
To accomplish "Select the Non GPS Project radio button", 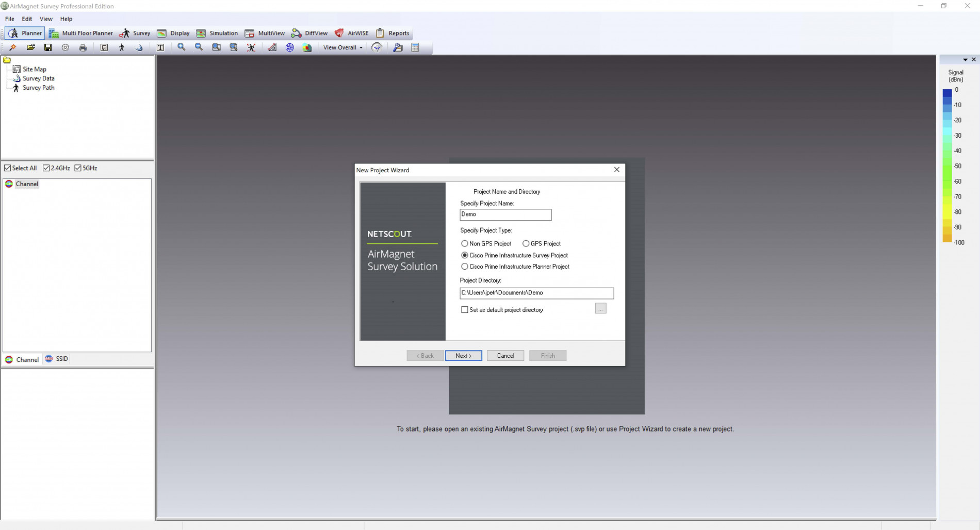I will coord(465,243).
